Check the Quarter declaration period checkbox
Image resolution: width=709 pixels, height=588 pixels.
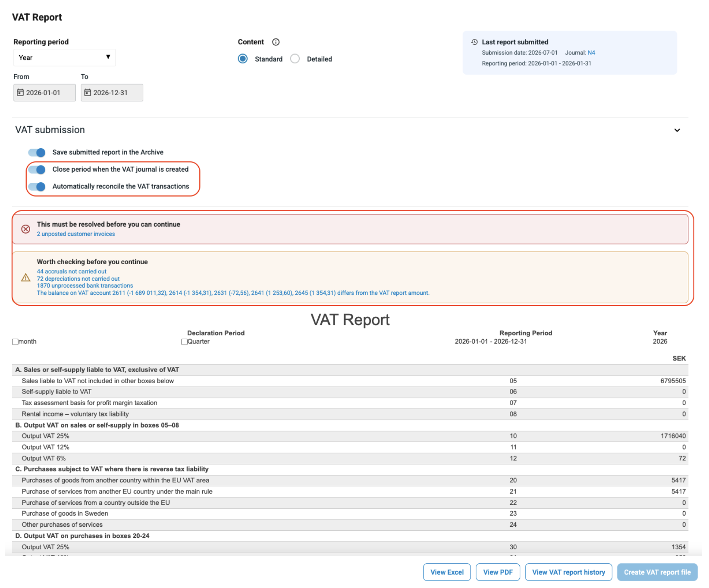pos(184,342)
